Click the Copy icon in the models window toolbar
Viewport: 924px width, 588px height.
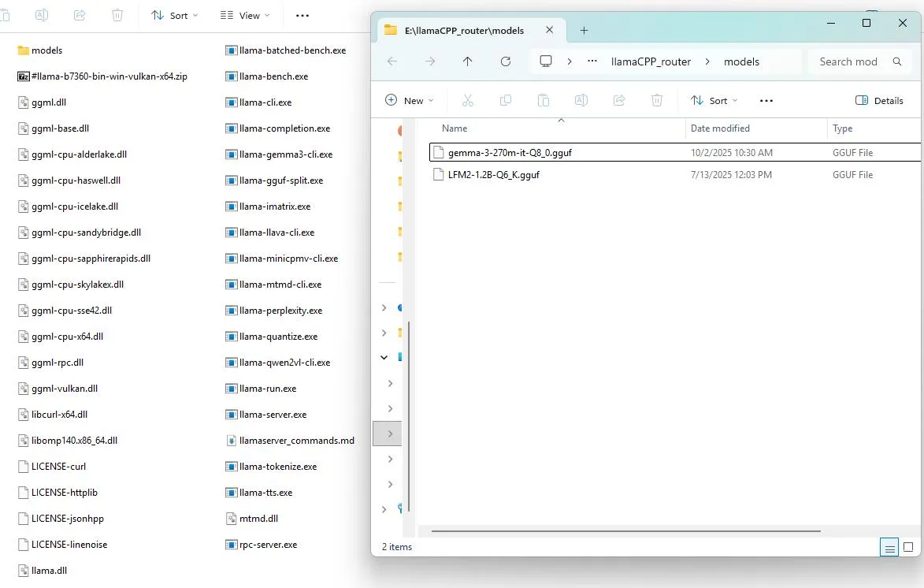[506, 100]
